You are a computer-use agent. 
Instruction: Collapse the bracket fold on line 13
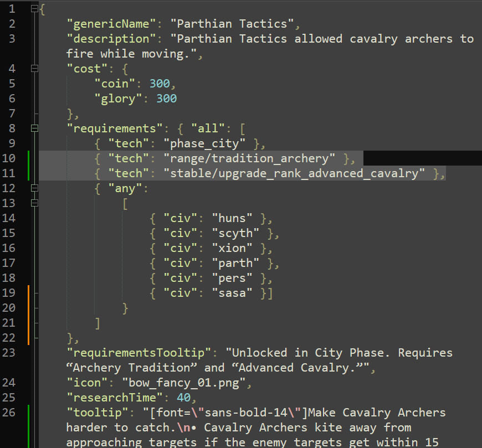coord(35,203)
